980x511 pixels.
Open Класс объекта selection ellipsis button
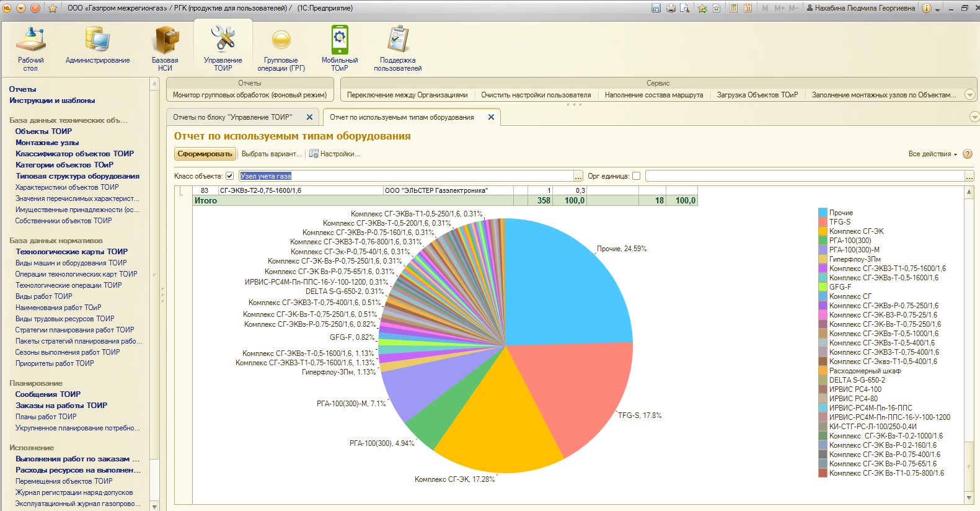[578, 177]
